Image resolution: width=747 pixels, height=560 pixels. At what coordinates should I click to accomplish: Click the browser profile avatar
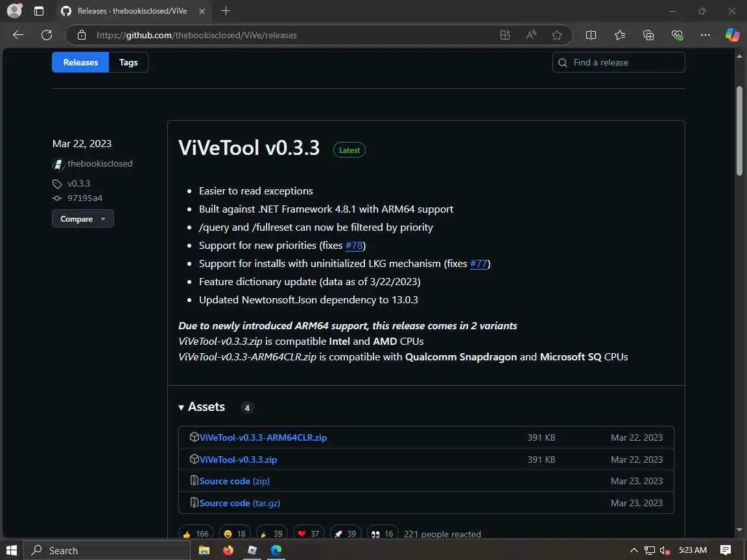15,10
